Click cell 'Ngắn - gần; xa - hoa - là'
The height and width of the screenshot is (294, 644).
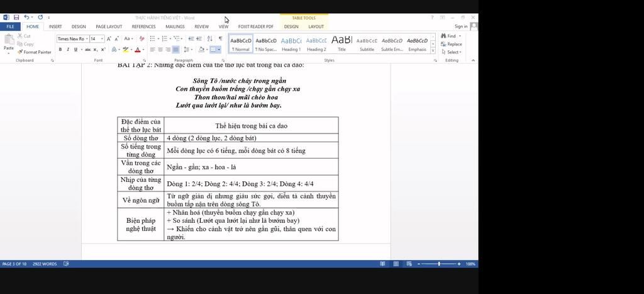point(252,167)
